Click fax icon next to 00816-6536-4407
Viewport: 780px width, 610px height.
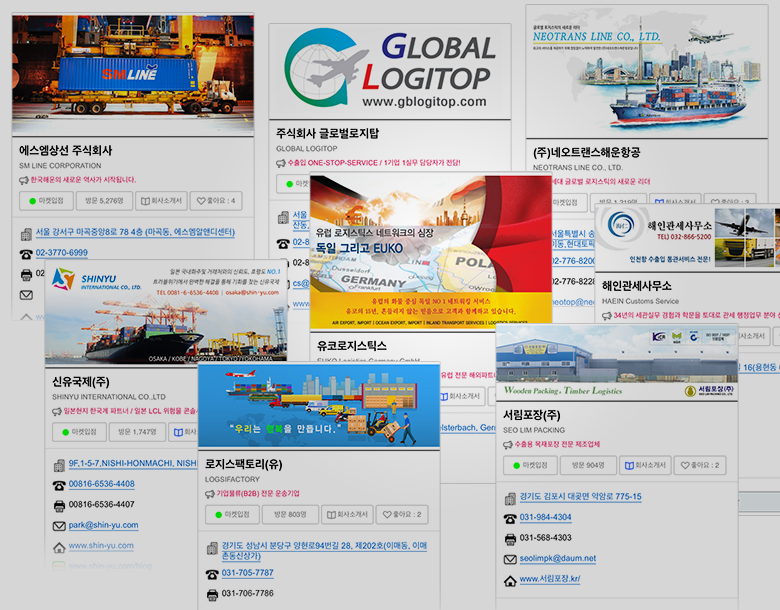click(59, 506)
